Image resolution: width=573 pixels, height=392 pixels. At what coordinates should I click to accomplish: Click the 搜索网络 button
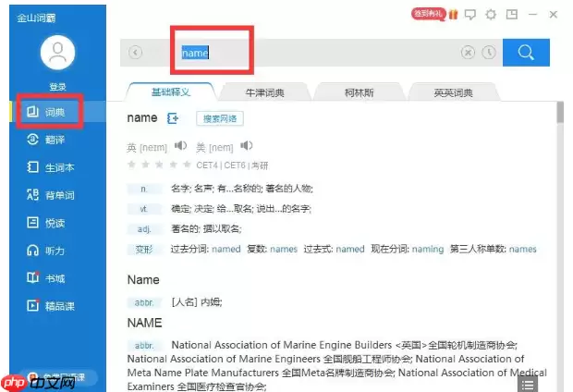pos(220,118)
